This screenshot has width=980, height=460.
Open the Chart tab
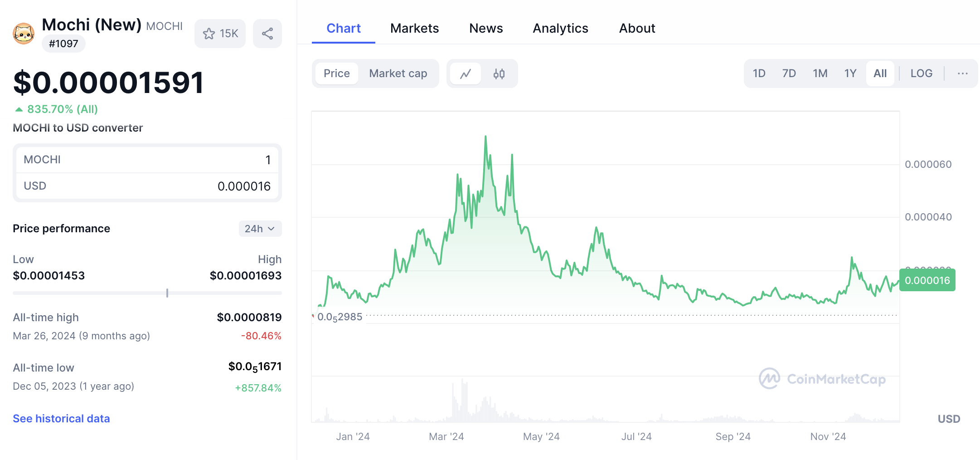344,28
